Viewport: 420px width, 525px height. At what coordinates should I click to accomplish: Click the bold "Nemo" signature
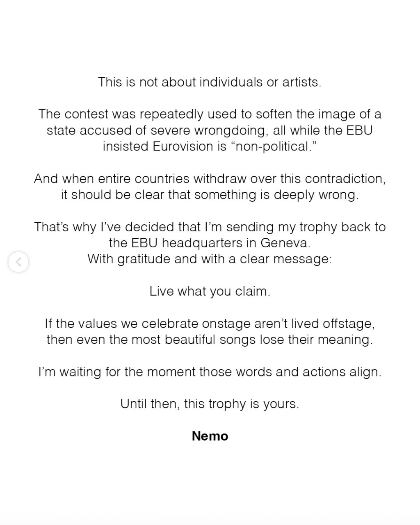click(x=210, y=436)
